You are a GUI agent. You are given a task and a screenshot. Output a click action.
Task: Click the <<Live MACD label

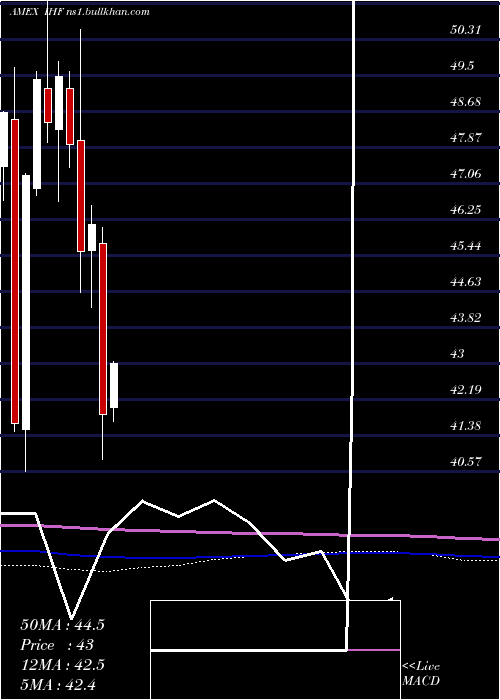point(421,673)
